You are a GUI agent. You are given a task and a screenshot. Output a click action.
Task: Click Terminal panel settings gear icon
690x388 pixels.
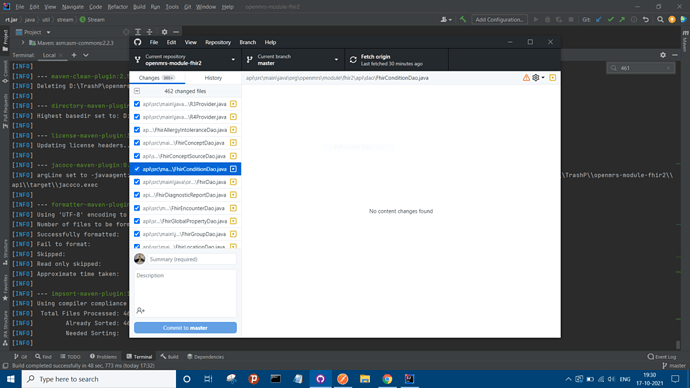(663, 55)
